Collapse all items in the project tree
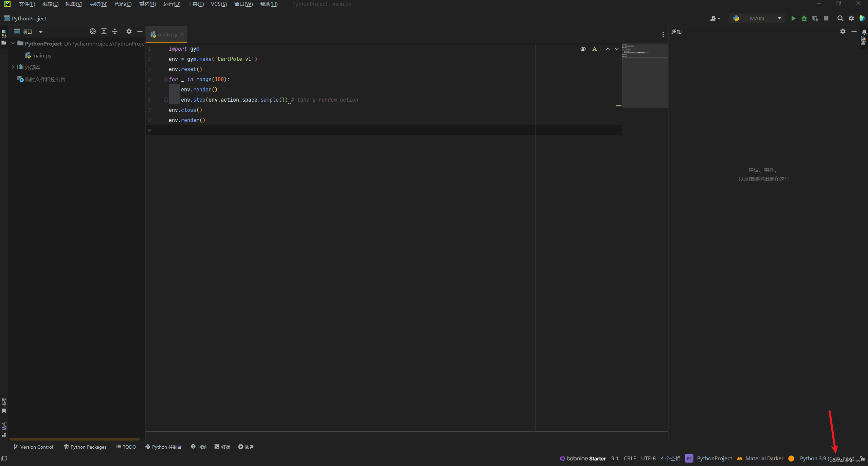Image resolution: width=868 pixels, height=466 pixels. [x=115, y=31]
